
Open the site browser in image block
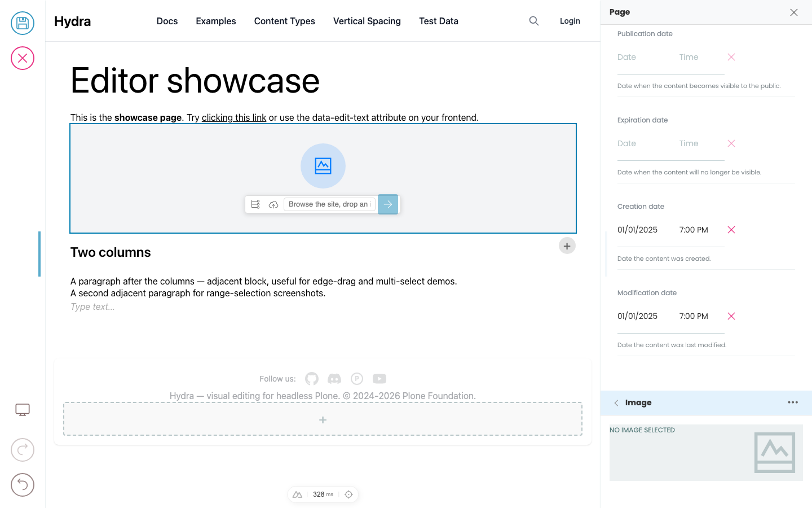[255, 204]
